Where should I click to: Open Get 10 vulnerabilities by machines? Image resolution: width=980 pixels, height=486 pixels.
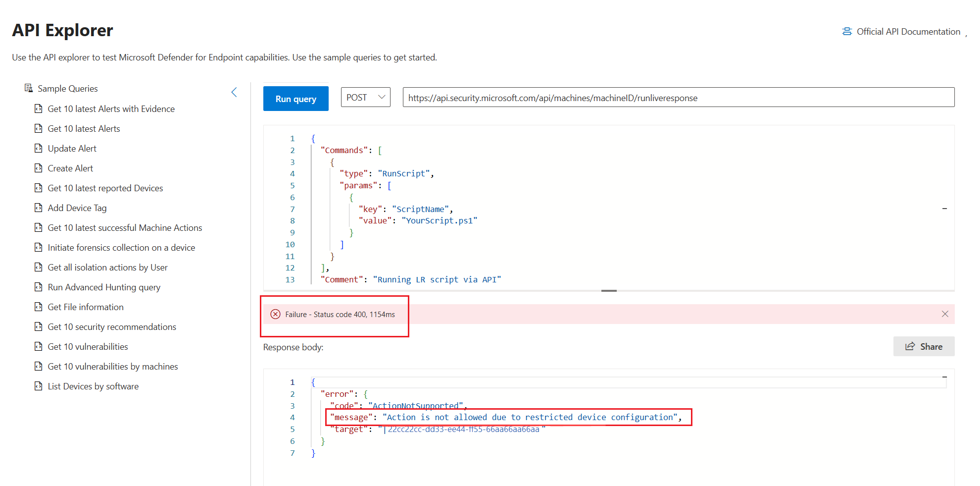tap(113, 367)
